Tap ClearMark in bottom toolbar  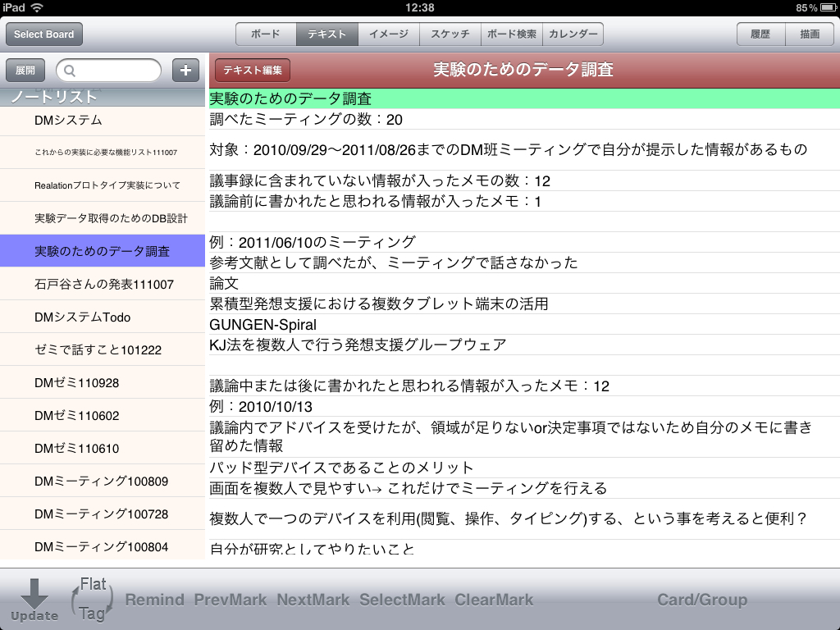494,600
